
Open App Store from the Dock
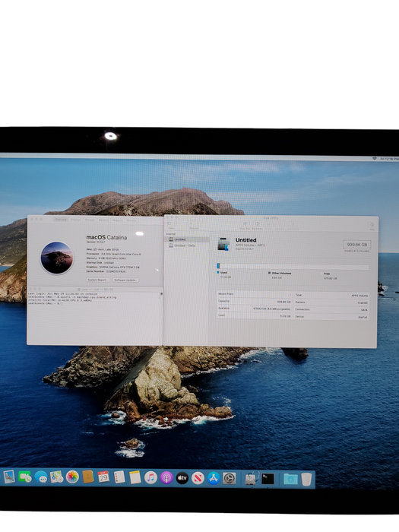click(x=214, y=478)
